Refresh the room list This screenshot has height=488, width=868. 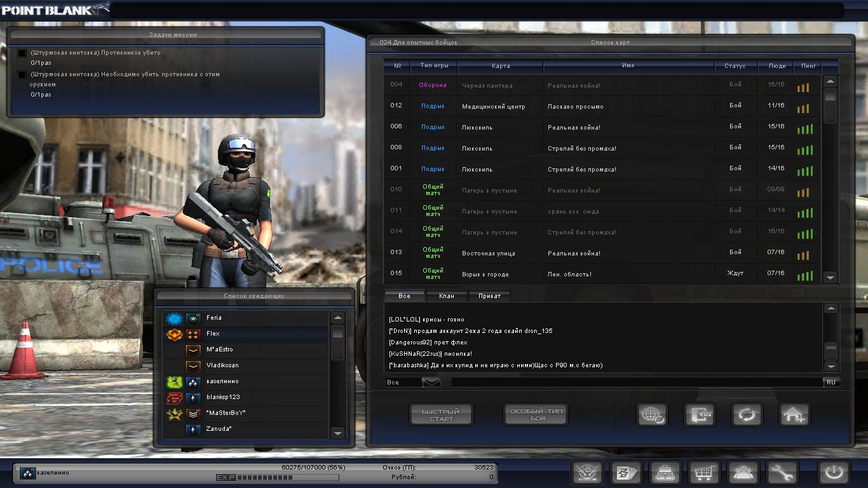point(747,415)
